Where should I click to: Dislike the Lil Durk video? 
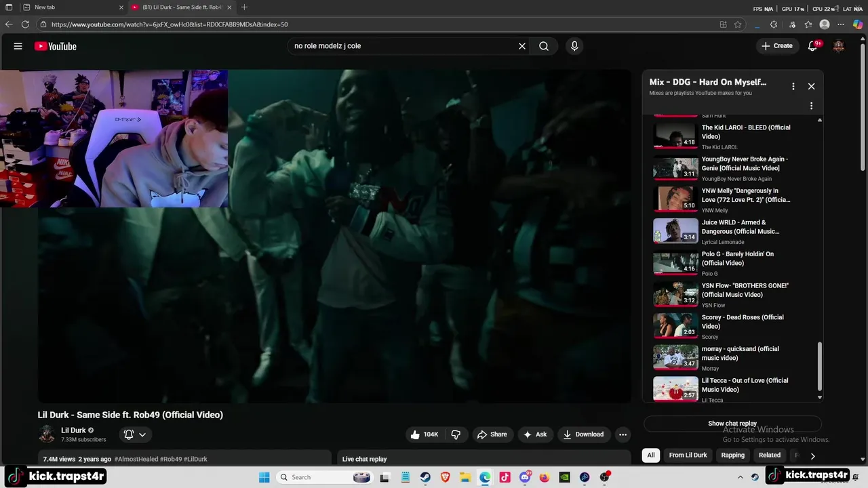(x=456, y=434)
